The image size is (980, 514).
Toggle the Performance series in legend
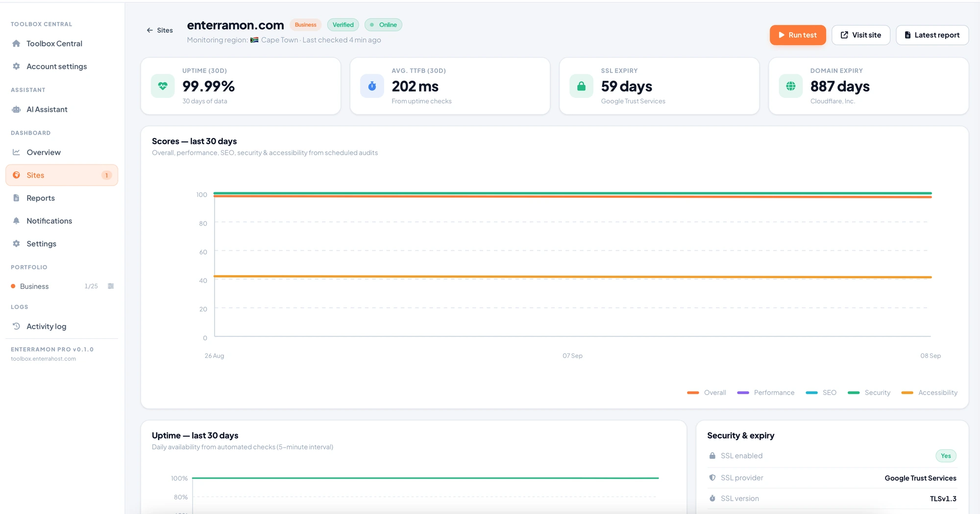tap(766, 393)
